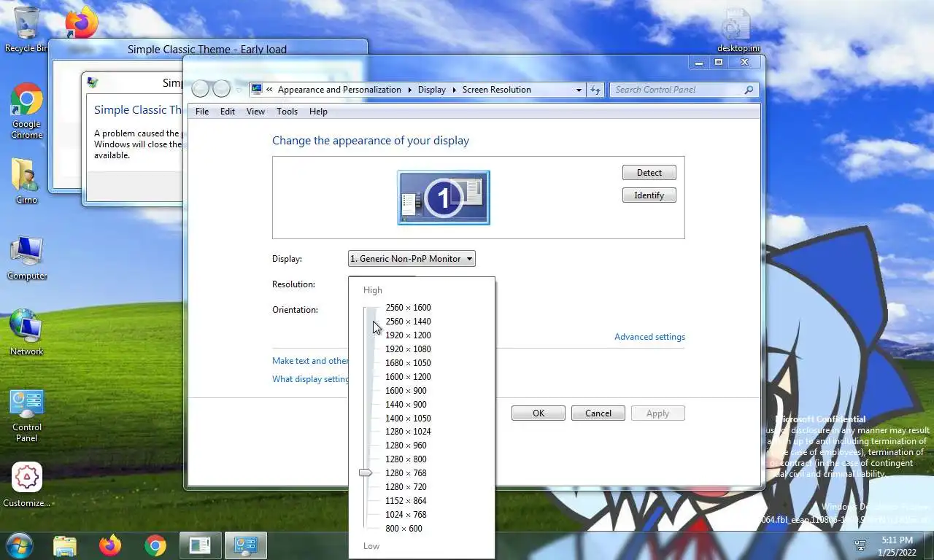This screenshot has width=934, height=560.
Task: Click the 1280 × 1024 resolution label
Action: (408, 432)
